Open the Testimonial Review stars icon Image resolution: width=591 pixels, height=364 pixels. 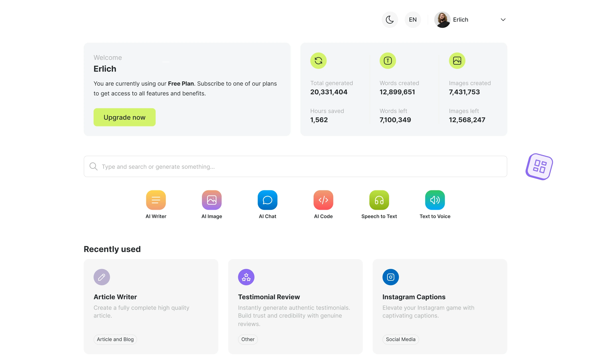tap(246, 277)
